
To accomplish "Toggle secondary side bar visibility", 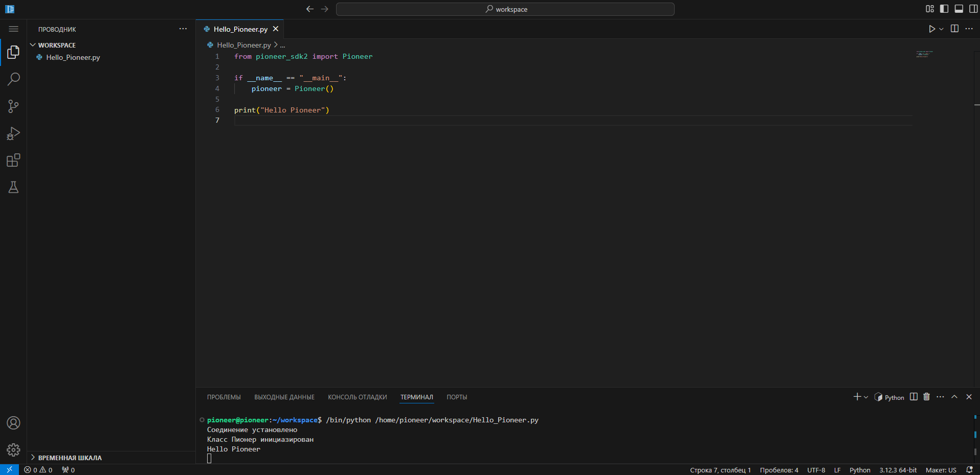I will [973, 9].
